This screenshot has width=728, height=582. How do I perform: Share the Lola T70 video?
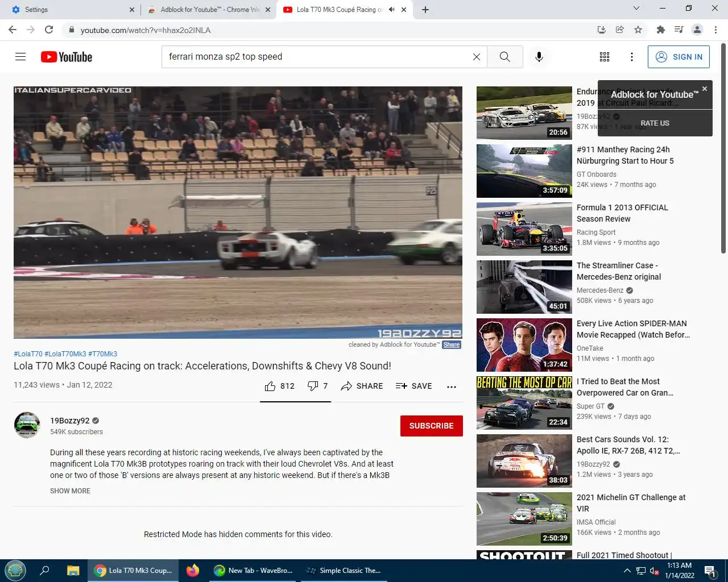coord(362,386)
